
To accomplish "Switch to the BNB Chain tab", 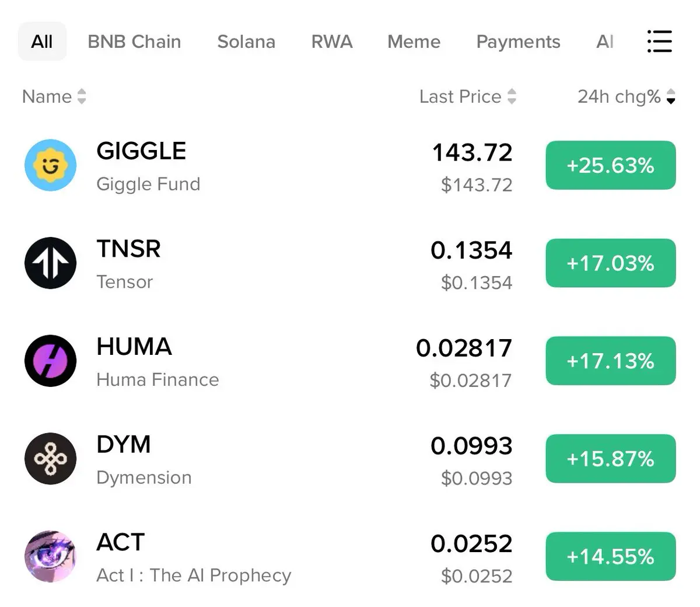I will coord(134,41).
